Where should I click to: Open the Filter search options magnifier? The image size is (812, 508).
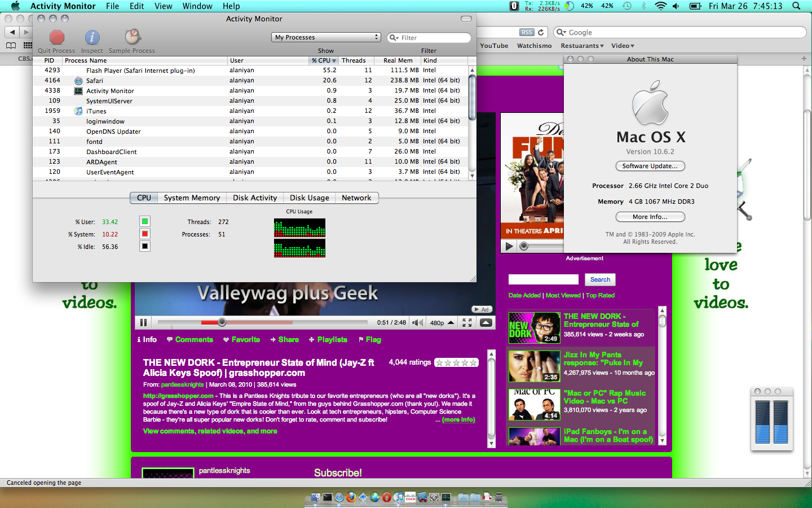pos(394,38)
